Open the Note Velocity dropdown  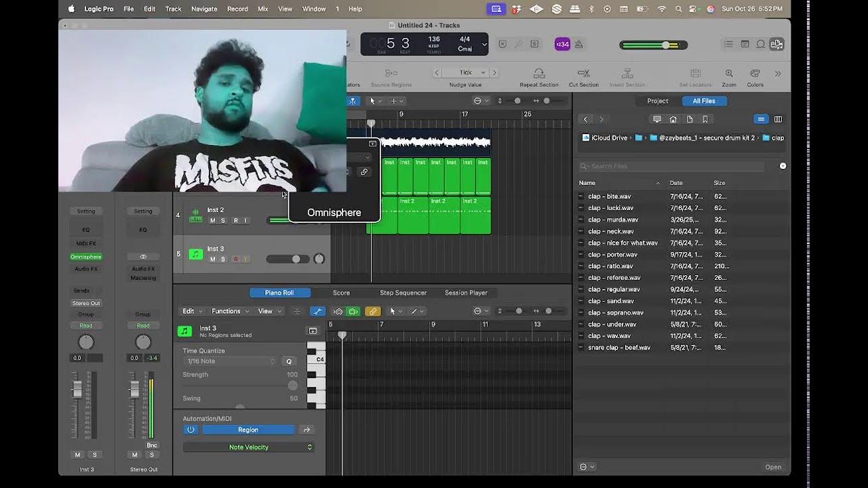pyautogui.click(x=248, y=447)
